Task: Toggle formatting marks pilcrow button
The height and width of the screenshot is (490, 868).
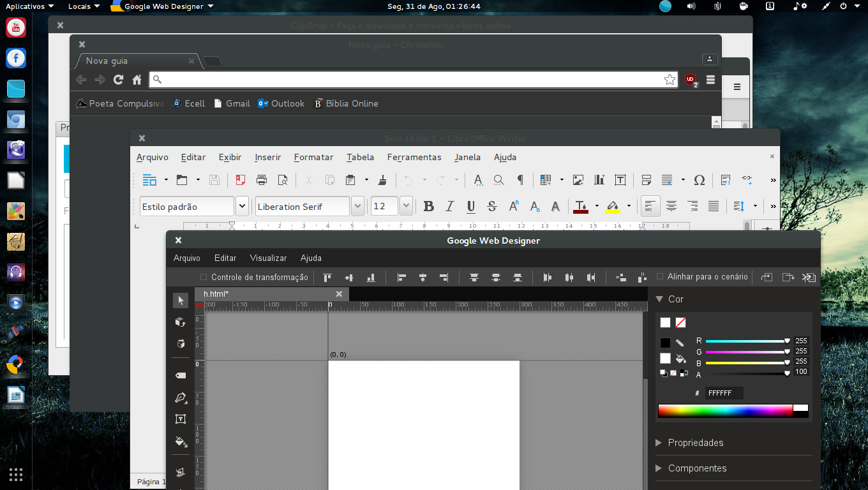Action: pyautogui.click(x=520, y=180)
